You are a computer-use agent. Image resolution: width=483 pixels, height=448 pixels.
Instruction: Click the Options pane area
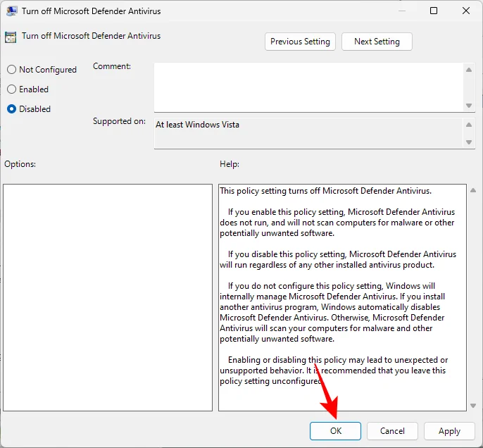[108, 298]
